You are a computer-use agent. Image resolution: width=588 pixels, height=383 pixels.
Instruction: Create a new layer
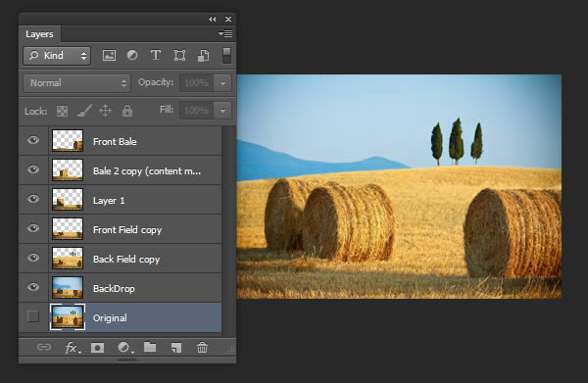tap(176, 348)
